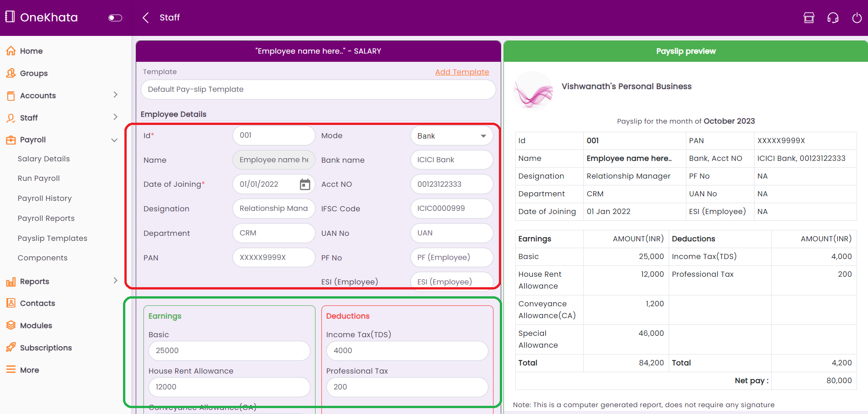The height and width of the screenshot is (414, 868).
Task: Click the Subscriptions rocket icon
Action: click(11, 348)
